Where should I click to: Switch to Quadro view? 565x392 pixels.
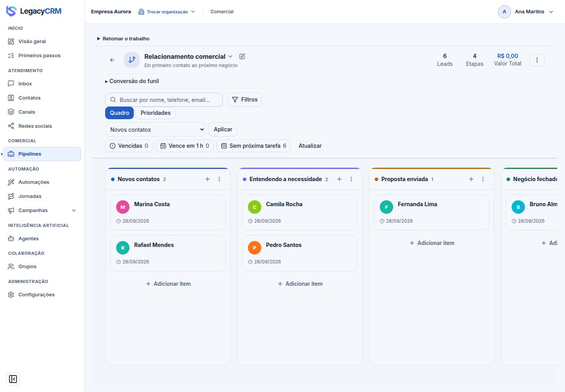click(119, 113)
